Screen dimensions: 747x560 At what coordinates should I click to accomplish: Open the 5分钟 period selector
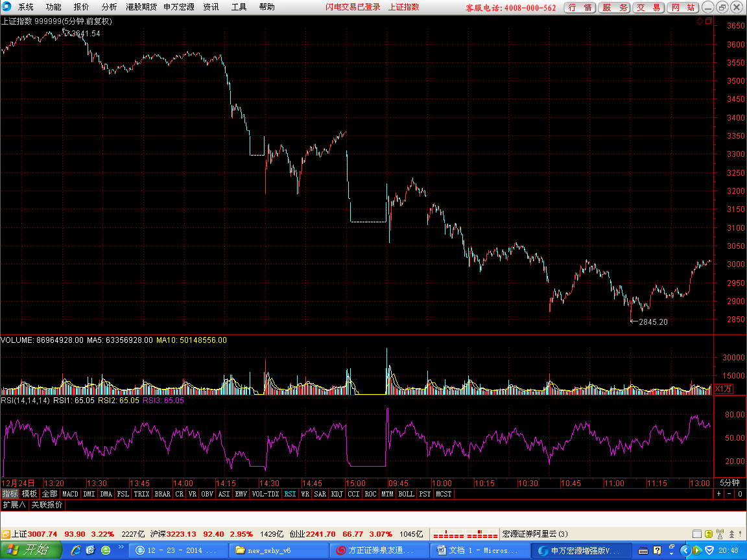pyautogui.click(x=729, y=483)
